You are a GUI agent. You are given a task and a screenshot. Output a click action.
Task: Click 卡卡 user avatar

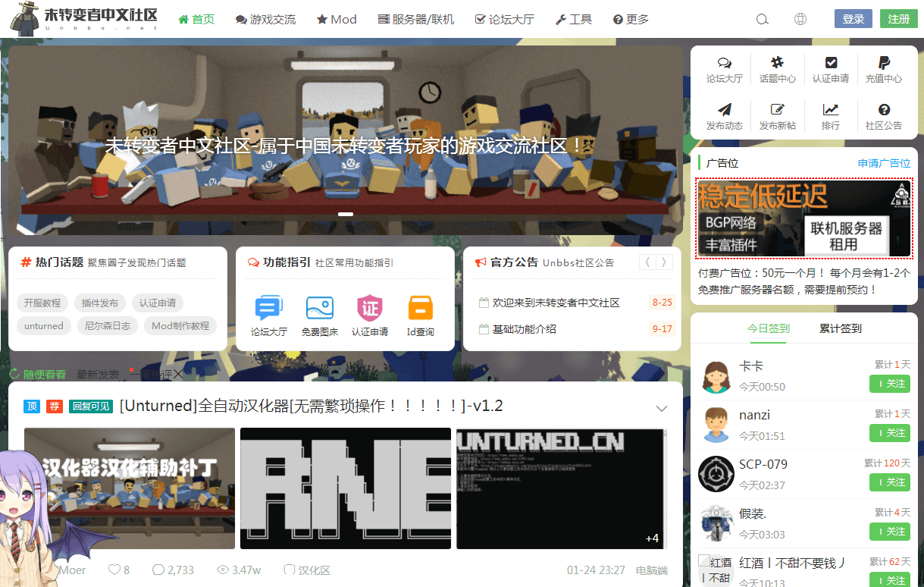[716, 375]
